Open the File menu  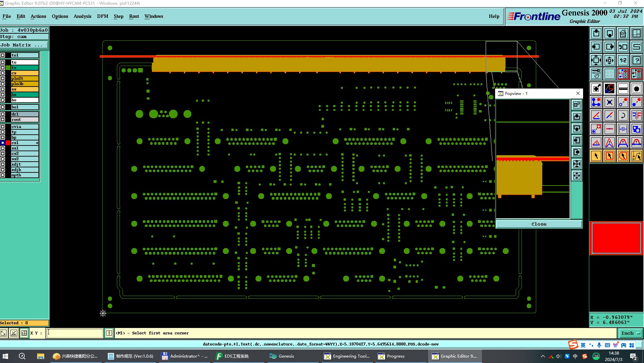coord(6,16)
